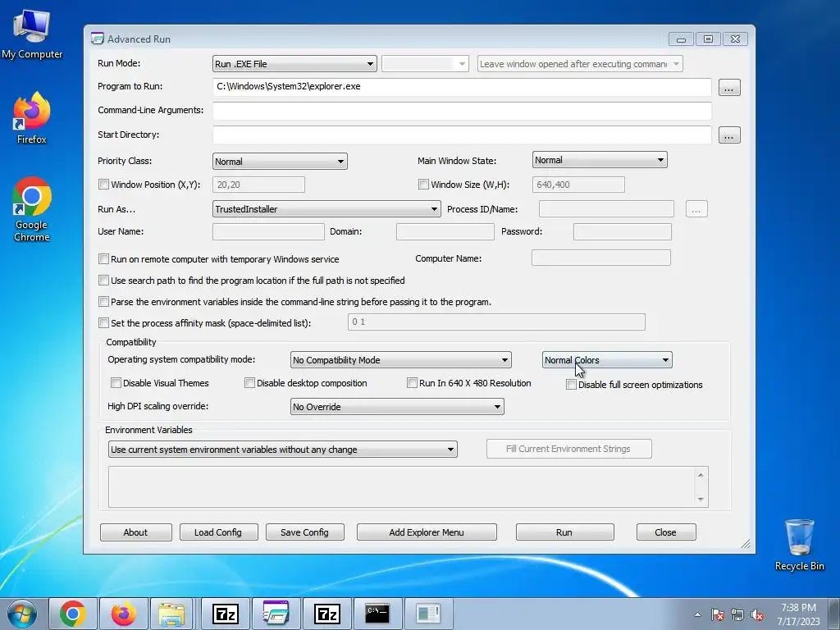Click the Load Config button
The height and width of the screenshot is (630, 840).
click(218, 532)
